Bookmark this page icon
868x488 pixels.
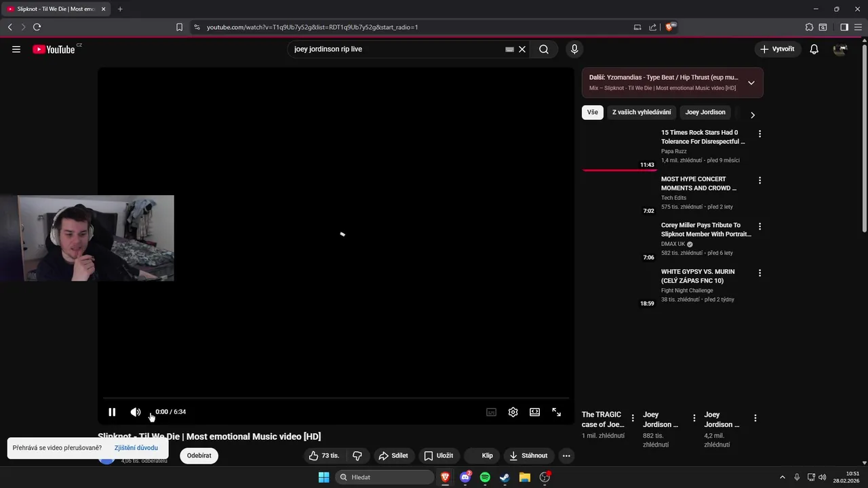179,27
